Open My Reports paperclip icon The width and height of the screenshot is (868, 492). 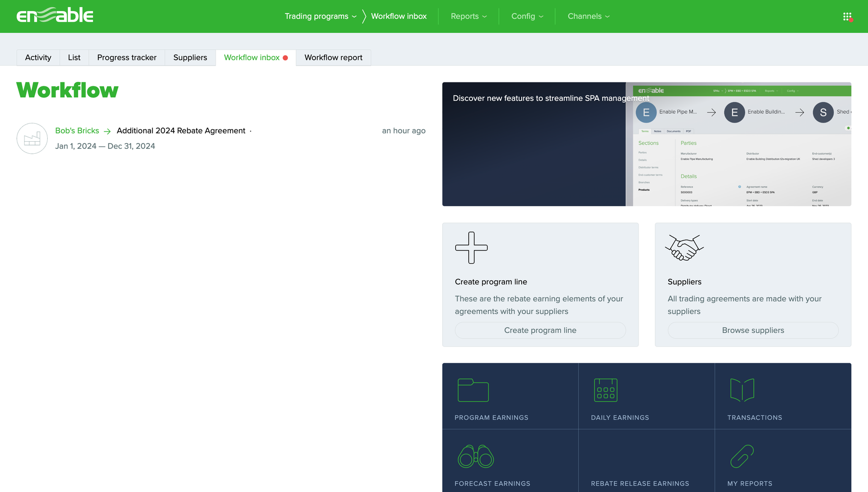point(742,456)
